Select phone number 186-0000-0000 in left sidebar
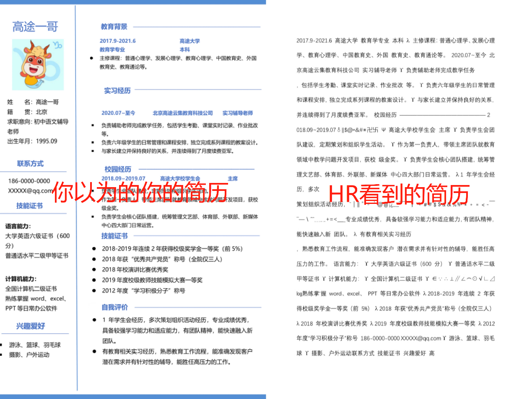The image size is (532, 399). tap(29, 181)
